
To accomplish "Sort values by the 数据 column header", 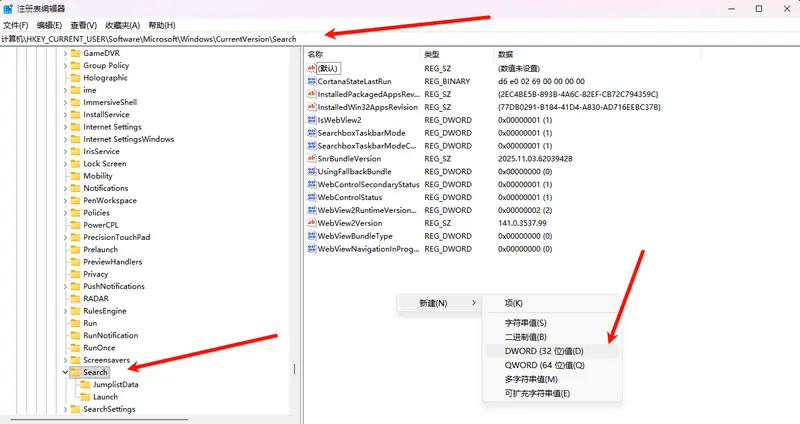I will tap(597, 54).
